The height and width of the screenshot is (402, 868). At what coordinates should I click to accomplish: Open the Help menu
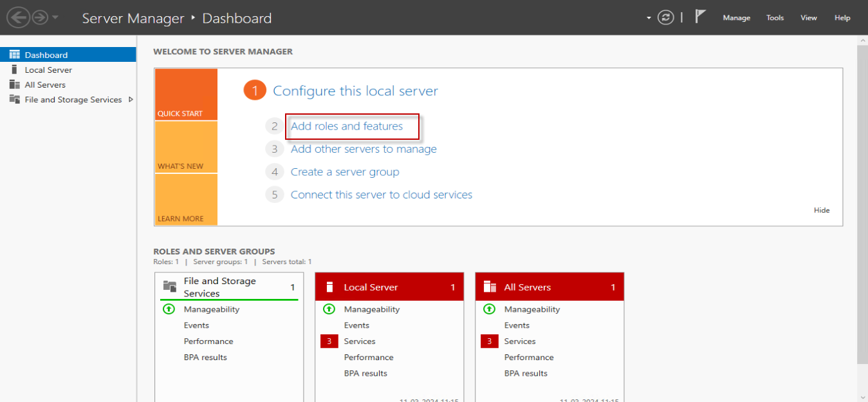[x=842, y=18]
